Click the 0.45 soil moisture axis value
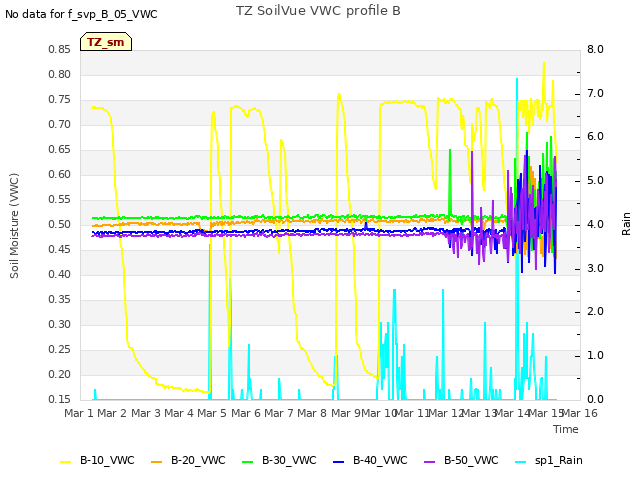This screenshot has width=640, height=480. 60,249
